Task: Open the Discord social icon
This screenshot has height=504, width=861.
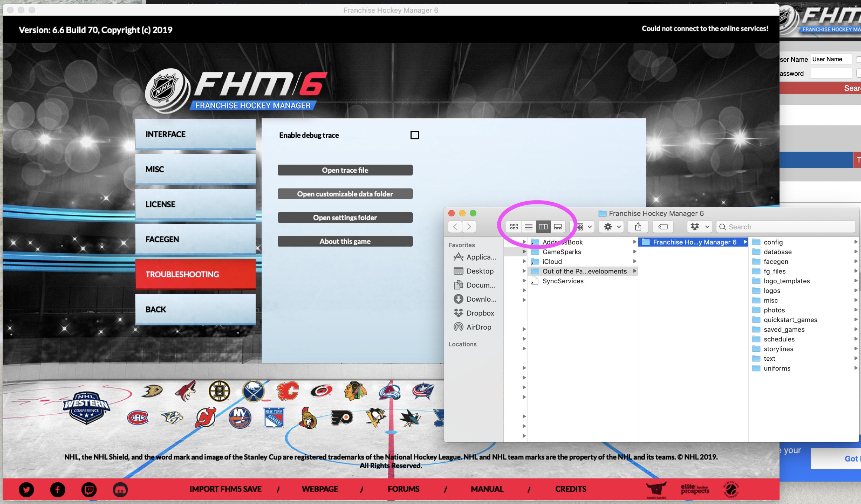Action: (x=120, y=490)
